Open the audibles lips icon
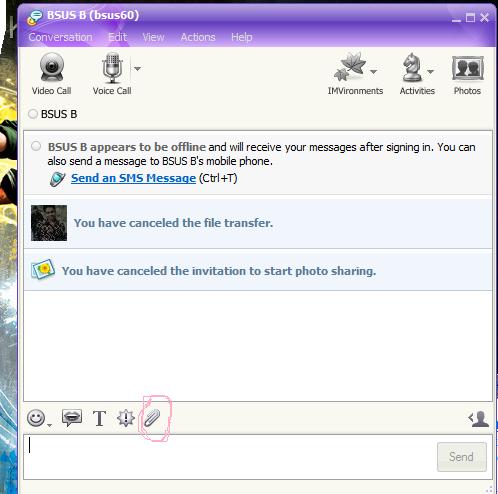This screenshot has height=494, width=498. click(72, 418)
